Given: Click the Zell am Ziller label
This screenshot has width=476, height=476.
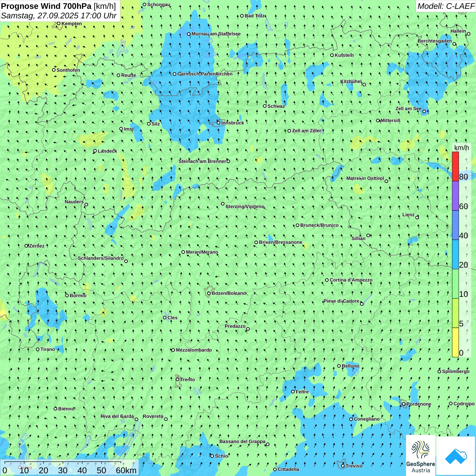Looking at the screenshot, I should 307,131.
